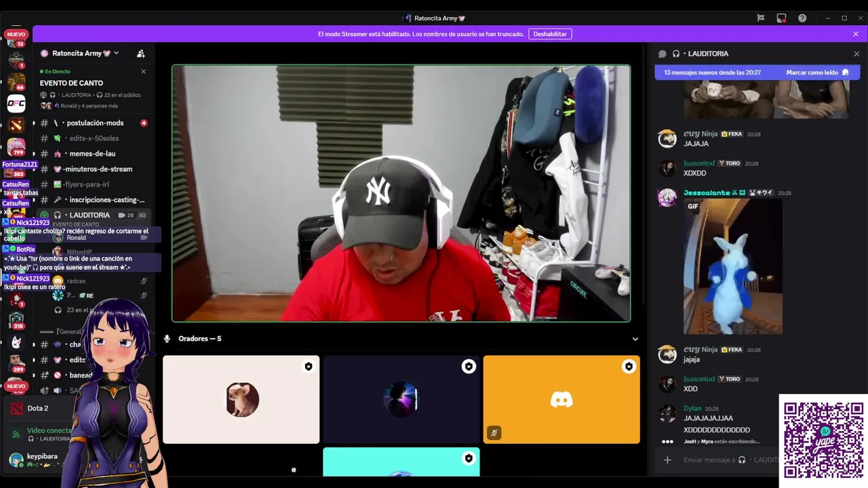Image resolution: width=868 pixels, height=488 pixels.
Task: Click keypibara user avatar
Action: tap(16, 460)
